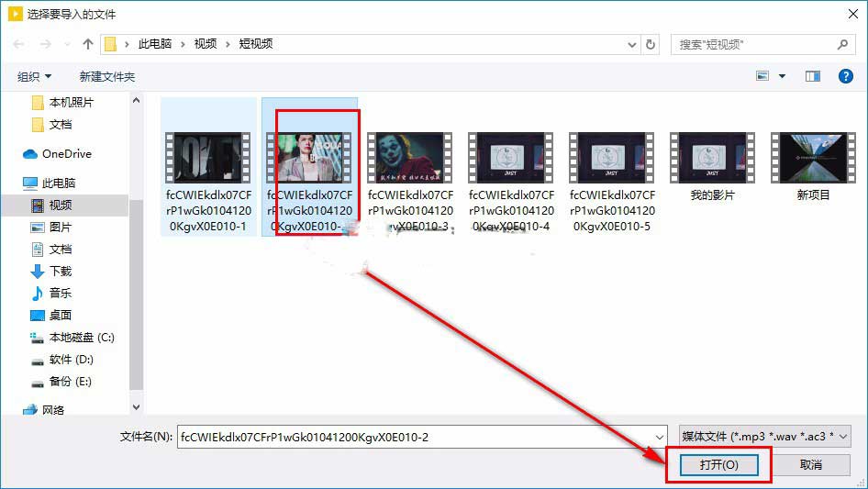This screenshot has height=489, width=868.
Task: Close the 选择要导入的文件 dialog
Action: (853, 14)
